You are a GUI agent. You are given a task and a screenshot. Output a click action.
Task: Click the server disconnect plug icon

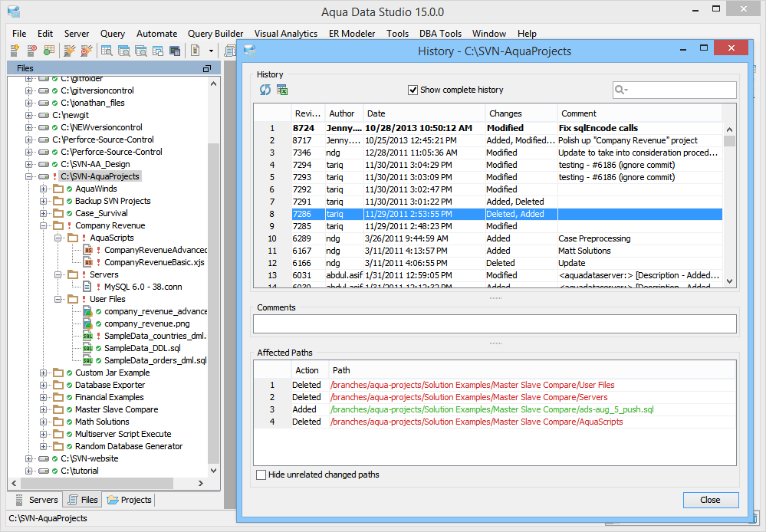[x=87, y=51]
